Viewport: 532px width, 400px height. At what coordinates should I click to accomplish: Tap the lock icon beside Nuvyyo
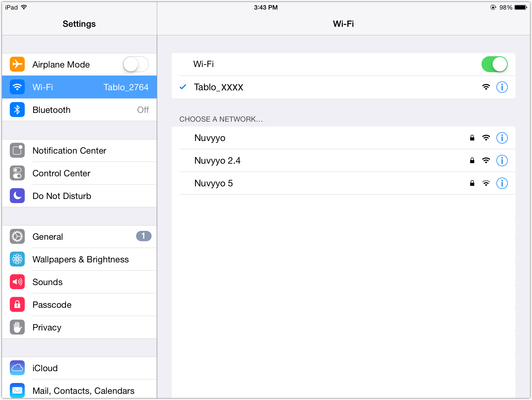click(472, 138)
